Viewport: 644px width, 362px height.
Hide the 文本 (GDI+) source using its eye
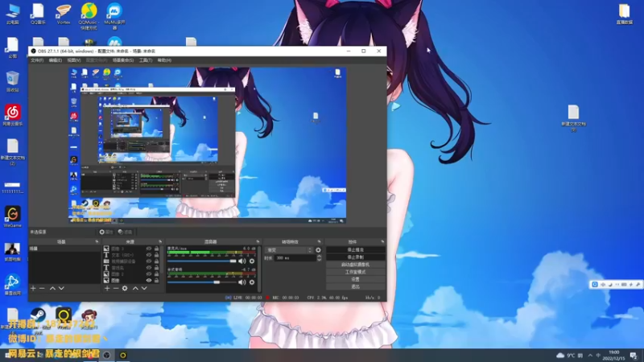point(149,255)
